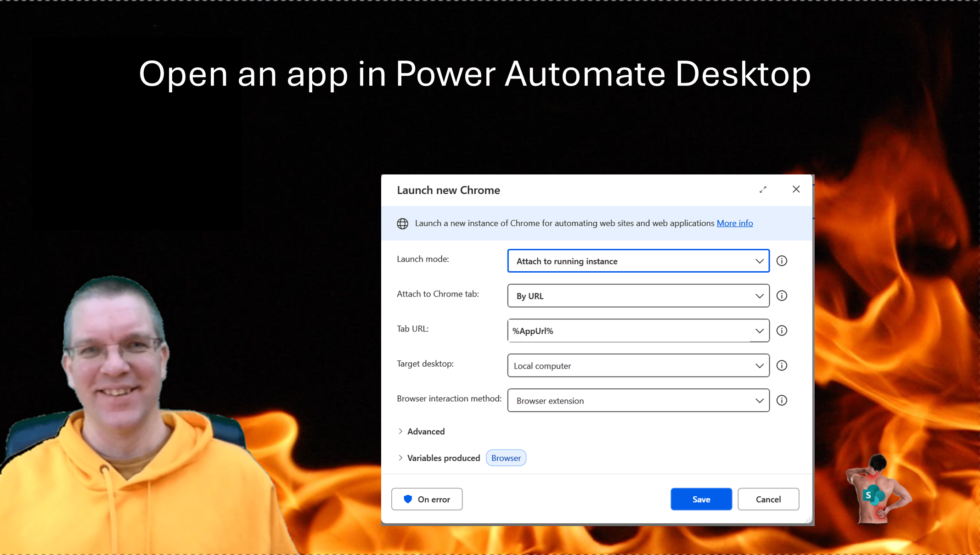Click the globe icon in the description banner

(403, 224)
